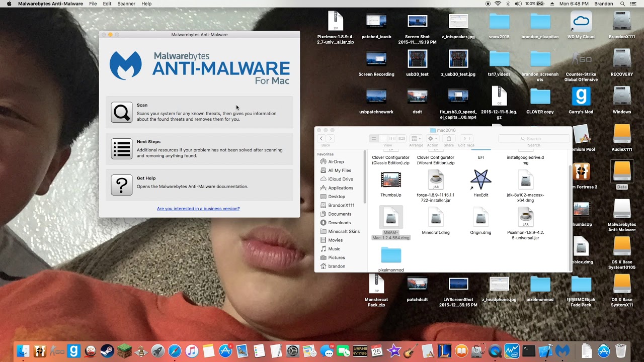Screen dimensions: 644x362
Task: Open the Help menu
Action: pos(146,4)
